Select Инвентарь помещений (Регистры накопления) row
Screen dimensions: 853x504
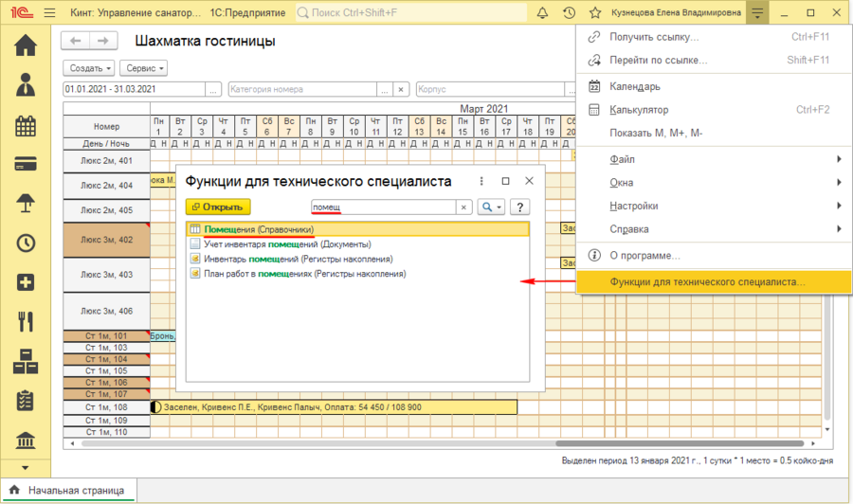point(357,259)
